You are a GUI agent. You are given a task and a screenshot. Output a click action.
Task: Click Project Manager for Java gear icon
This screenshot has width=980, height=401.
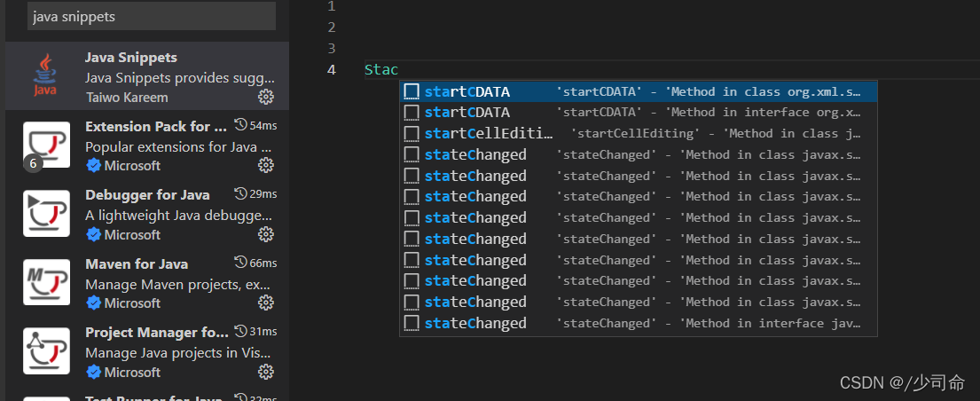pyautogui.click(x=265, y=372)
